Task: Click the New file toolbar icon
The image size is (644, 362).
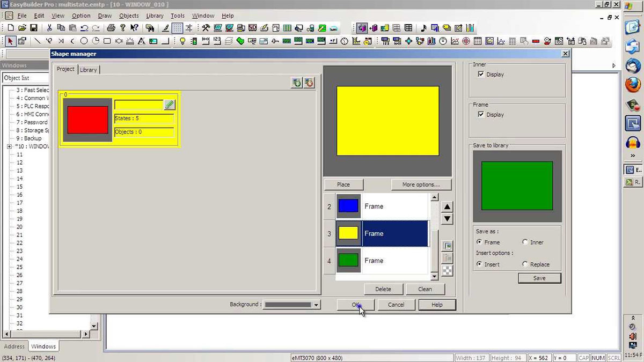Action: point(11,28)
